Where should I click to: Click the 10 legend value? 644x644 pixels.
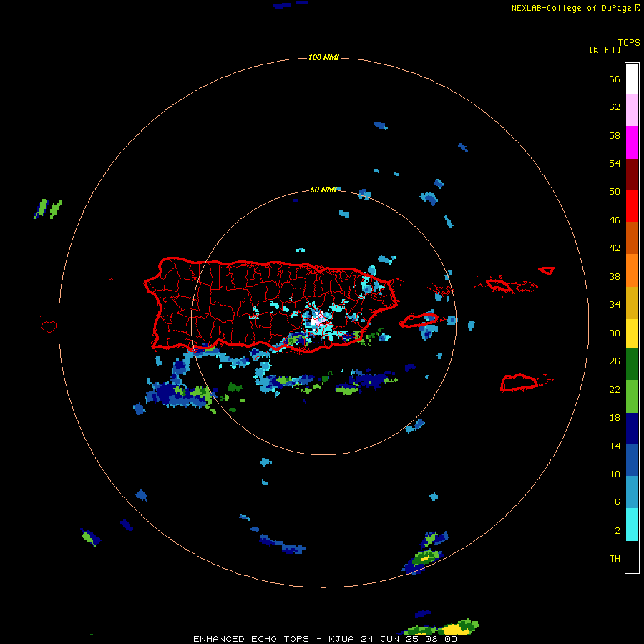[x=615, y=474]
